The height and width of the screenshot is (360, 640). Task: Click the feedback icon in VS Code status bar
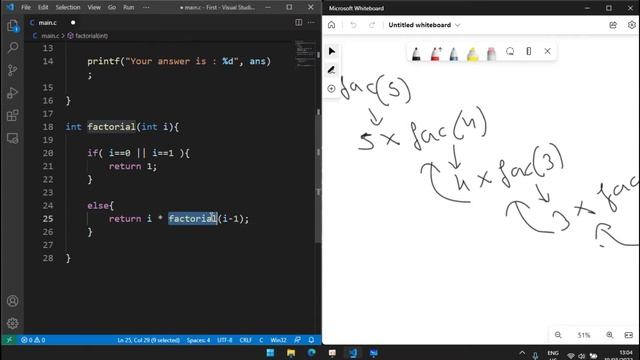coord(298,340)
